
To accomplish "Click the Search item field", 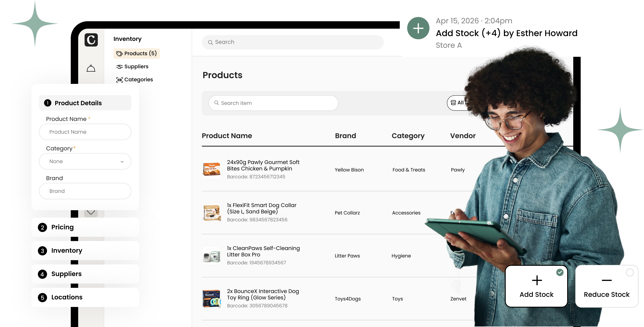I will click(273, 103).
